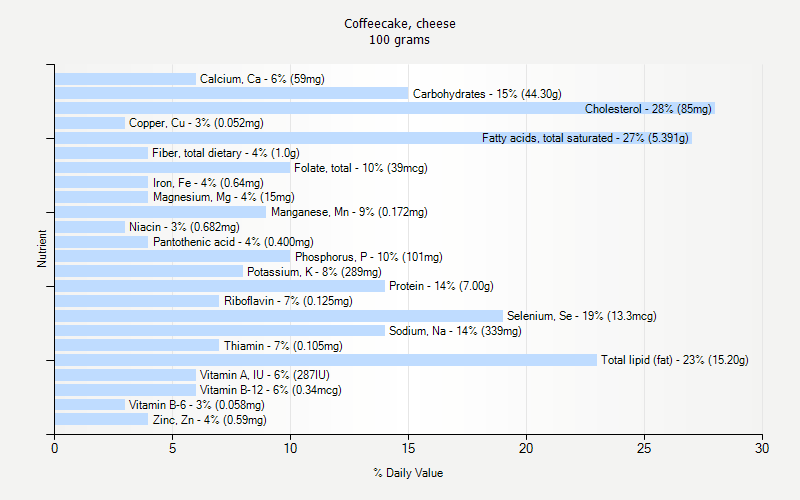This screenshot has width=800, height=500.
Task: Click the x-axis tick label "20"
Action: pos(526,448)
